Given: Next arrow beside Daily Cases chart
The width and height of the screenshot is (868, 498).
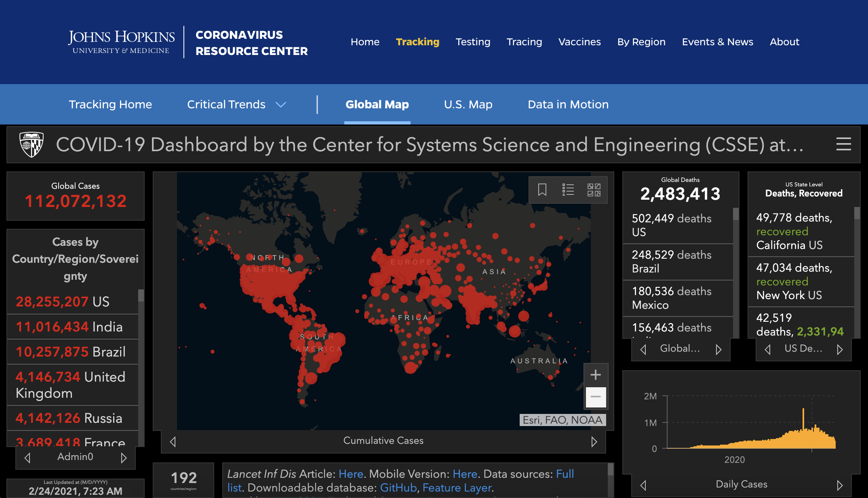Looking at the screenshot, I should [x=839, y=485].
